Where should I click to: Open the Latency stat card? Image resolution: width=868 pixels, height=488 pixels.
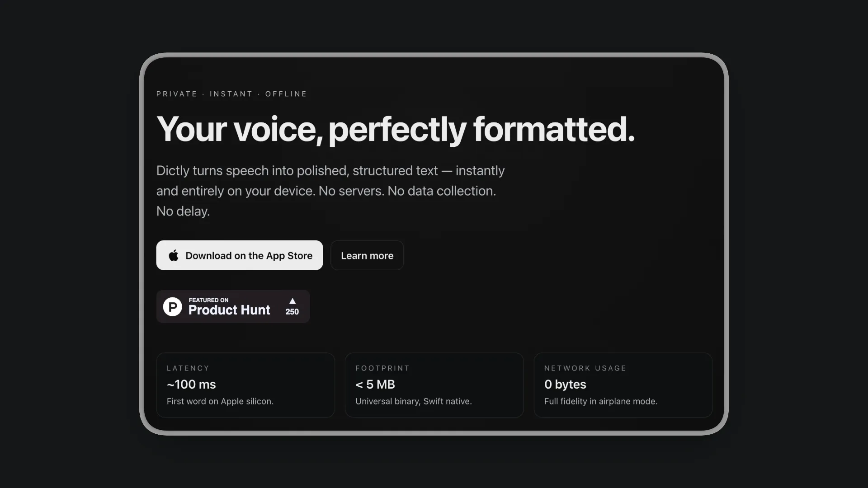(245, 385)
